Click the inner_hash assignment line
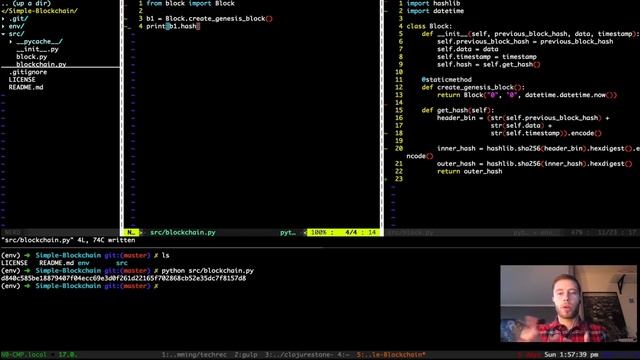The height and width of the screenshot is (360, 640). coord(538,149)
